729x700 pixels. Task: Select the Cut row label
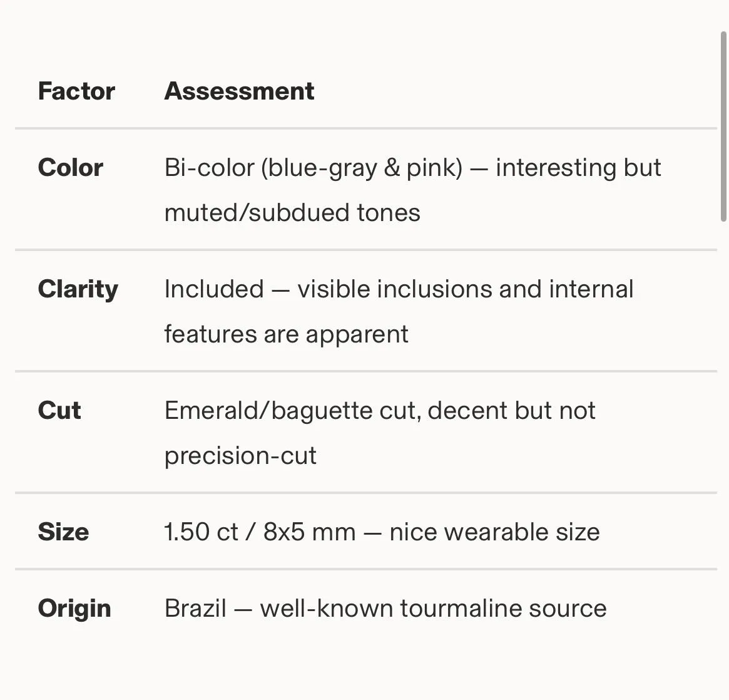click(59, 410)
